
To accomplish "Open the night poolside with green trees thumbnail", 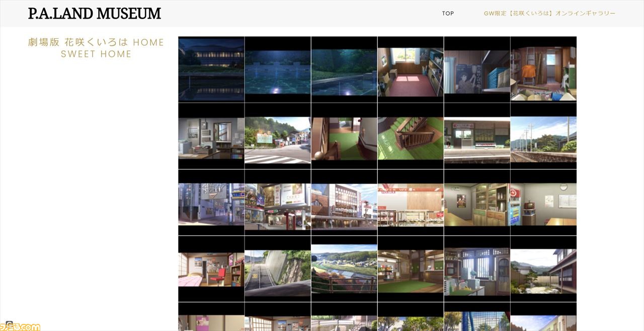I will [x=344, y=69].
